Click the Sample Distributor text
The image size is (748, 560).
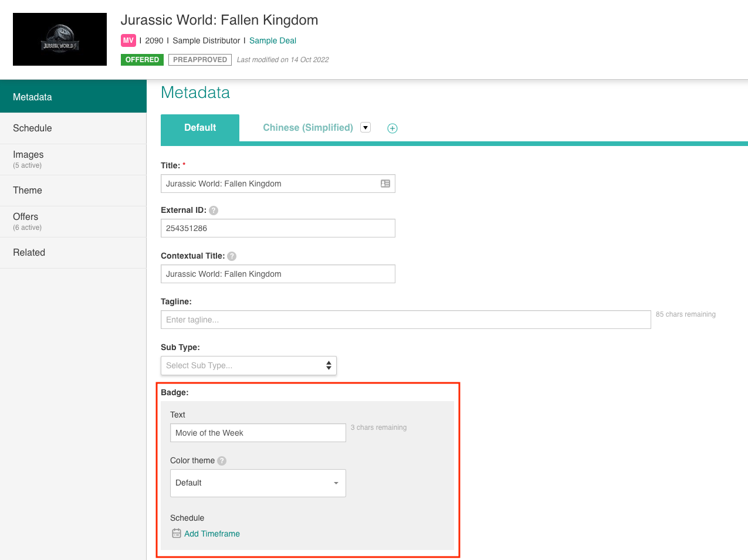pos(207,40)
